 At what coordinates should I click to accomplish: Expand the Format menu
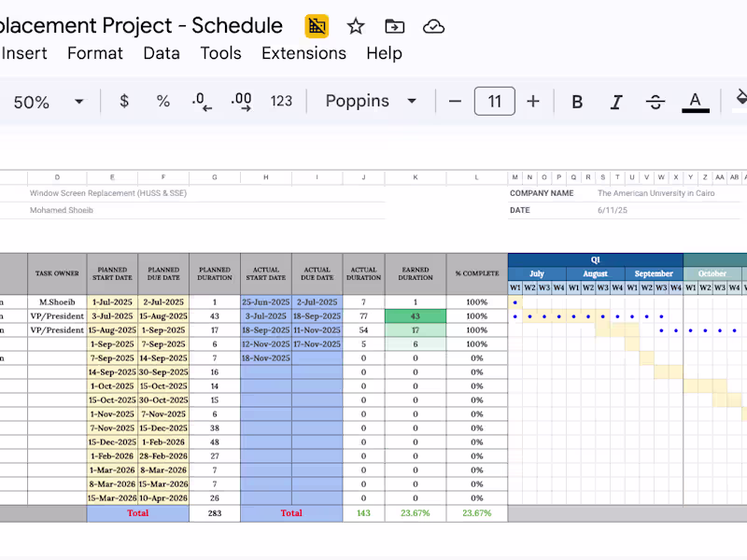click(94, 53)
